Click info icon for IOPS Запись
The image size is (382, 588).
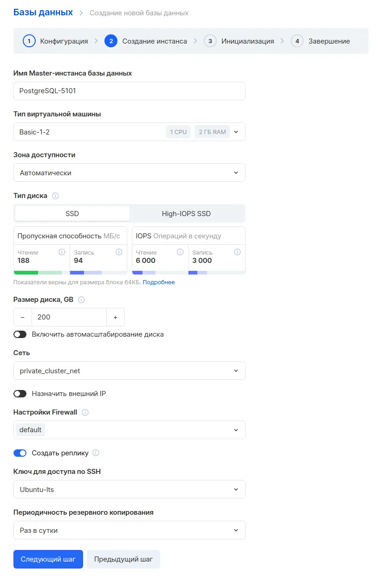[237, 252]
